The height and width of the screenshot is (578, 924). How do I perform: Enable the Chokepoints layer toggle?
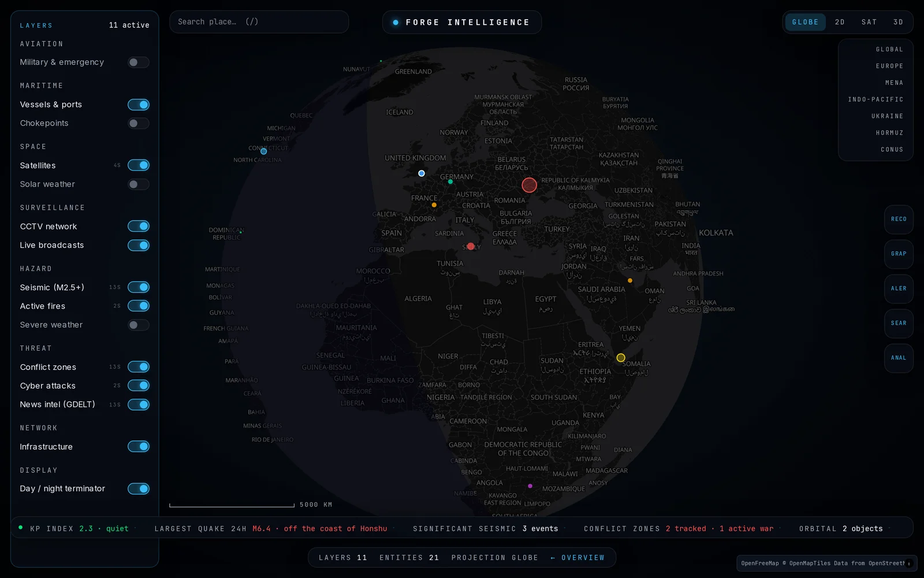[139, 123]
